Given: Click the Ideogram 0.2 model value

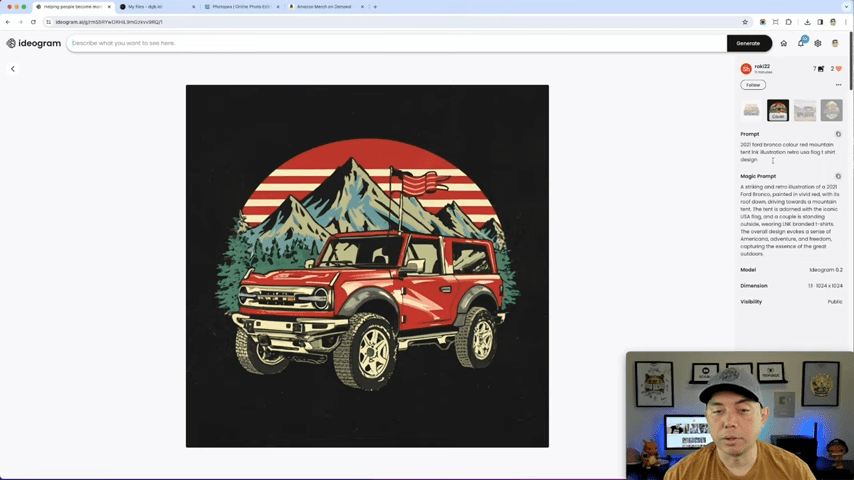Looking at the screenshot, I should [x=826, y=270].
